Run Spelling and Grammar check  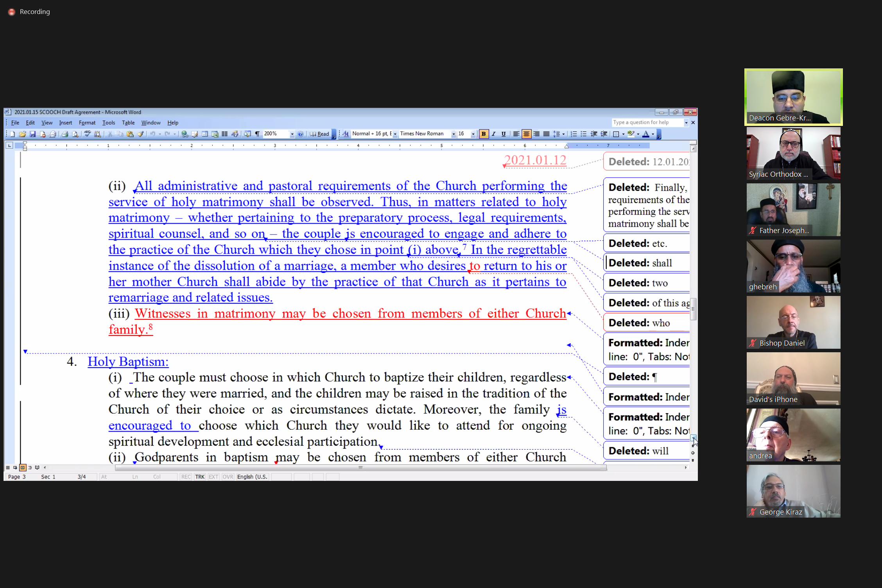coord(87,134)
